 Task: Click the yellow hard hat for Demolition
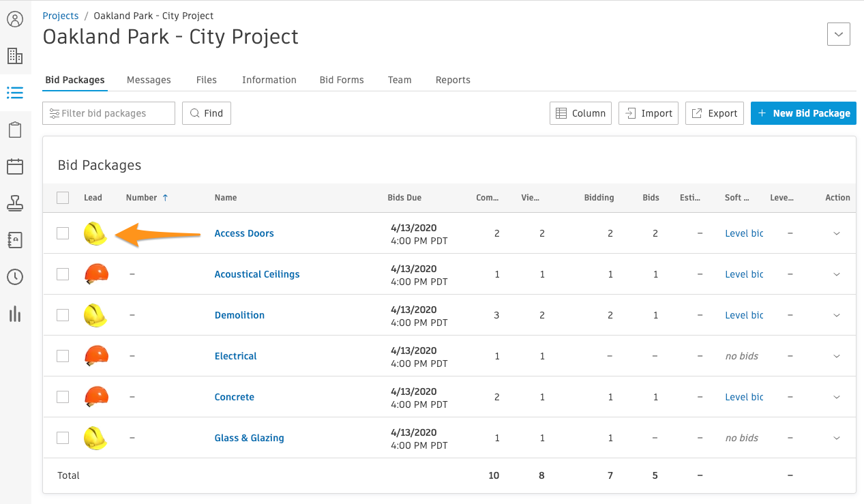[95, 315]
